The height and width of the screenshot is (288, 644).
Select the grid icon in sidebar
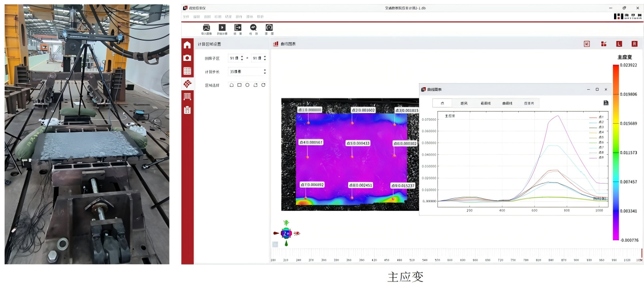tap(187, 71)
